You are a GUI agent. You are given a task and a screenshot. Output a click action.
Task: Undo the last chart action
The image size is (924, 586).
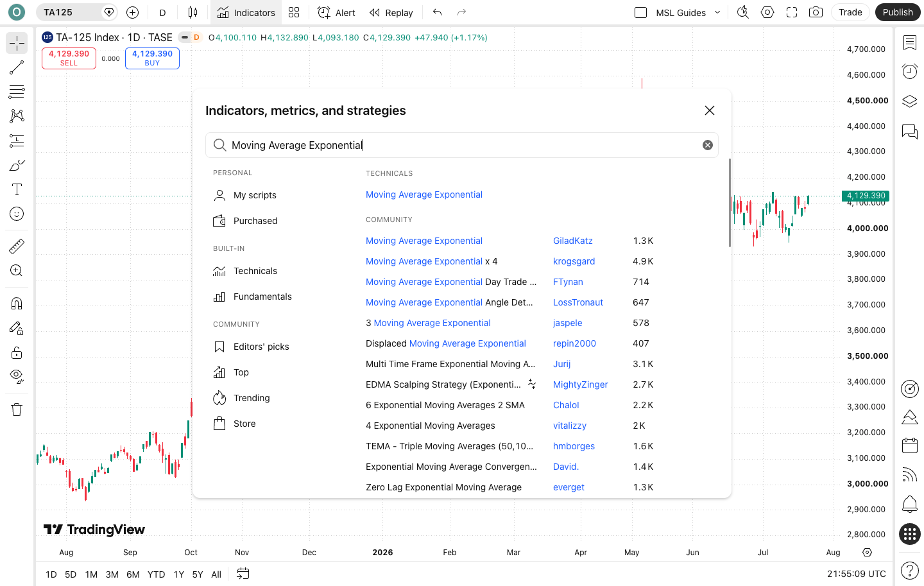438,12
